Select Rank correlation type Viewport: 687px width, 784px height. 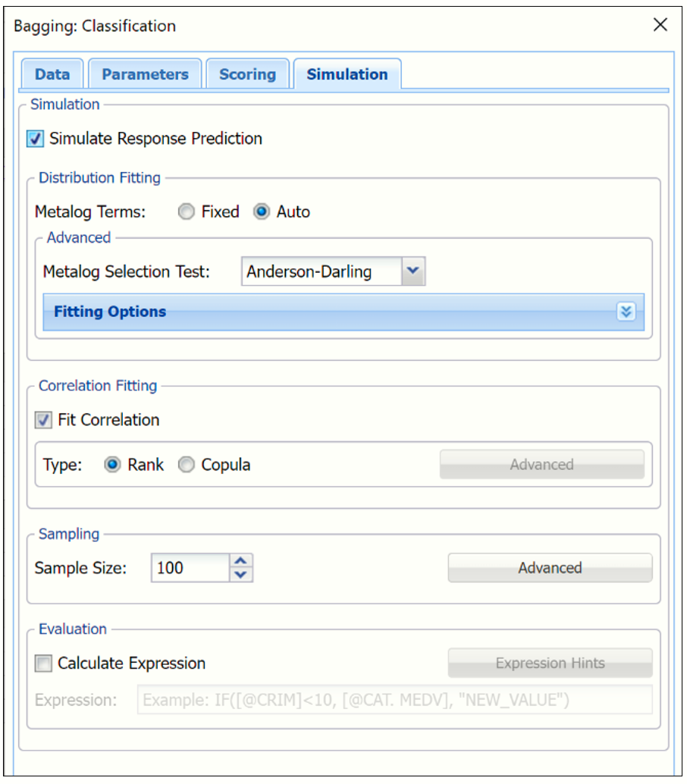112,465
